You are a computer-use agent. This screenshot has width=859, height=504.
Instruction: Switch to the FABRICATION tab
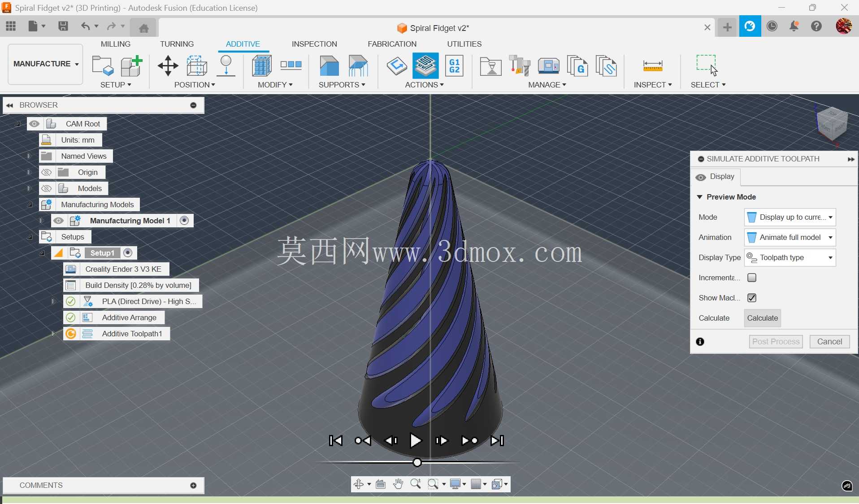pos(392,44)
